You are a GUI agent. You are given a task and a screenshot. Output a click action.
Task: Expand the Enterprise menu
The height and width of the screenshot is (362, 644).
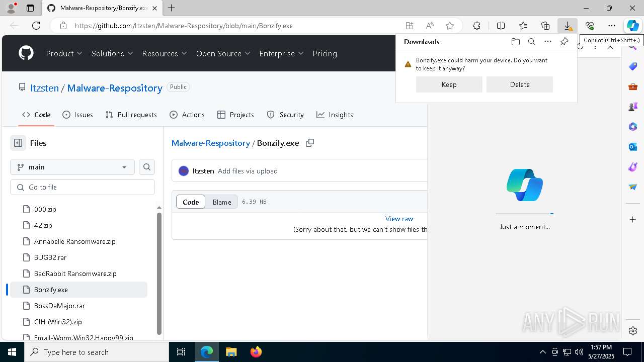(x=281, y=53)
